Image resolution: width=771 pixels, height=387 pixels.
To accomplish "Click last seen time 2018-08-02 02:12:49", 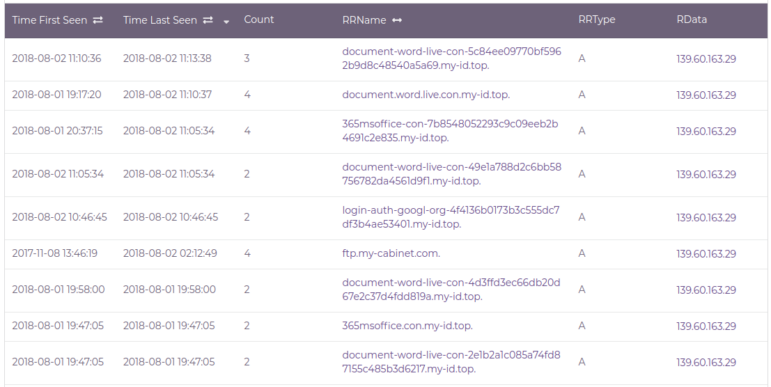I will click(x=169, y=253).
